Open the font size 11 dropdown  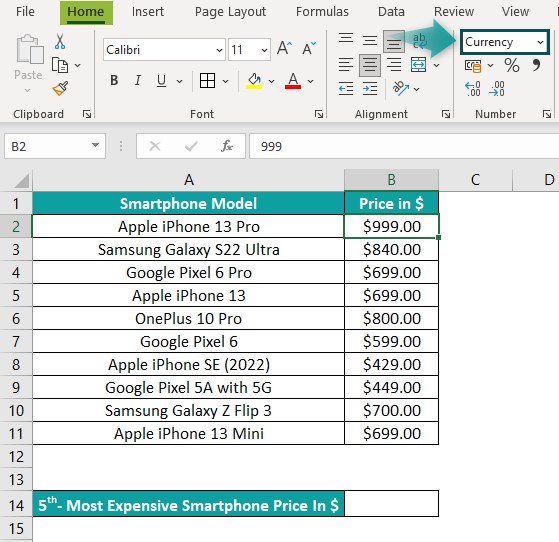pyautogui.click(x=264, y=50)
